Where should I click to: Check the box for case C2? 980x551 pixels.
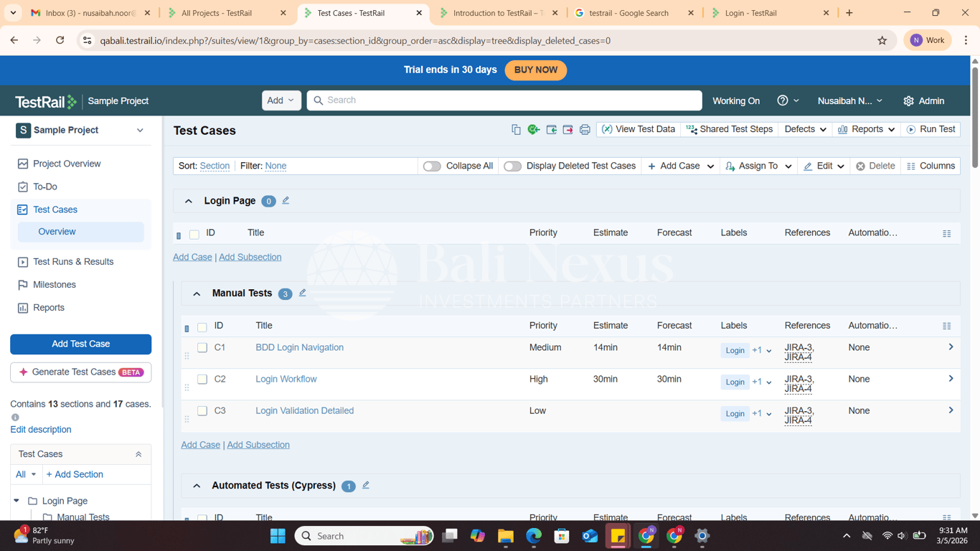tap(202, 380)
